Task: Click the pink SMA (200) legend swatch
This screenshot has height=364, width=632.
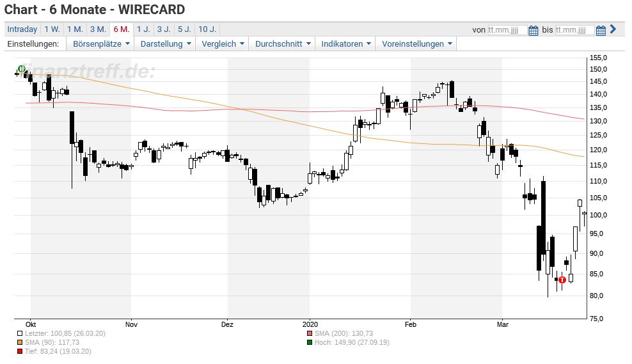Action: [x=310, y=334]
